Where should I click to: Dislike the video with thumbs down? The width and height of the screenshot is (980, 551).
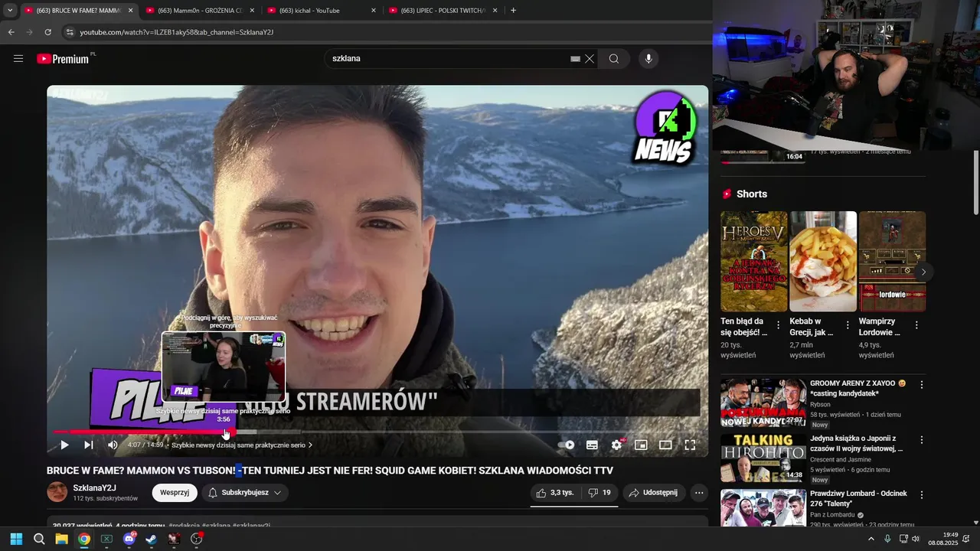click(x=599, y=493)
